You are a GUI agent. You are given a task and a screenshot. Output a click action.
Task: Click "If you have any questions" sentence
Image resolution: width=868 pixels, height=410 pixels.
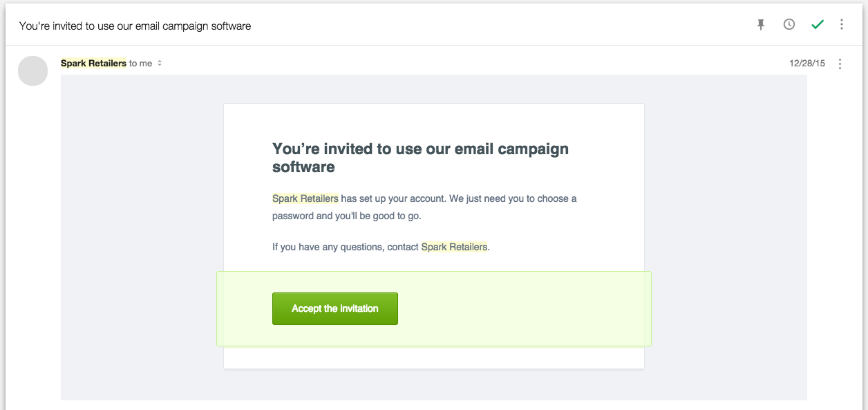[x=381, y=246]
